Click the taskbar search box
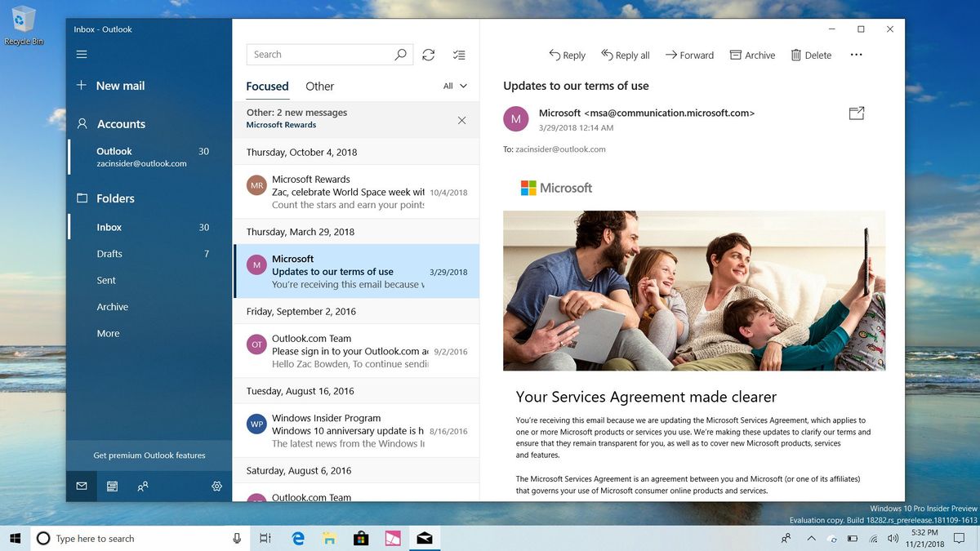Screen dimensions: 980x551 [x=140, y=538]
